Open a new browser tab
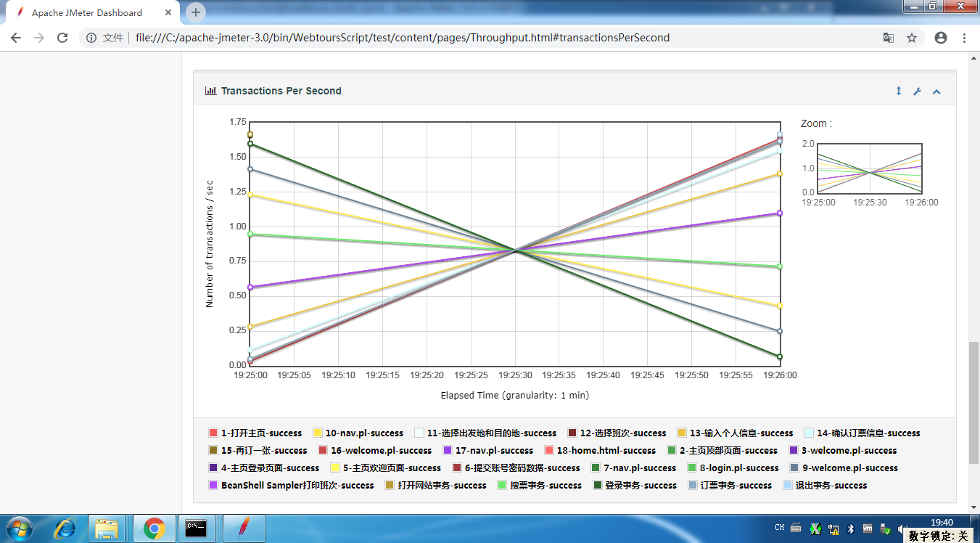Viewport: 980px width, 543px height. tap(196, 12)
